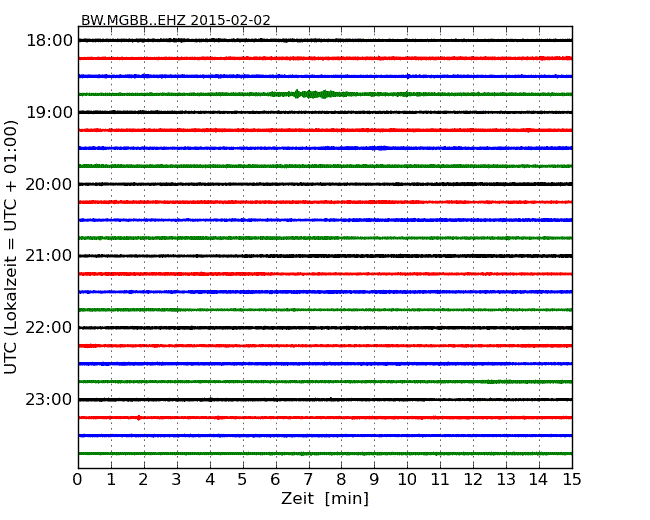Select the 18:00 time label

point(49,41)
